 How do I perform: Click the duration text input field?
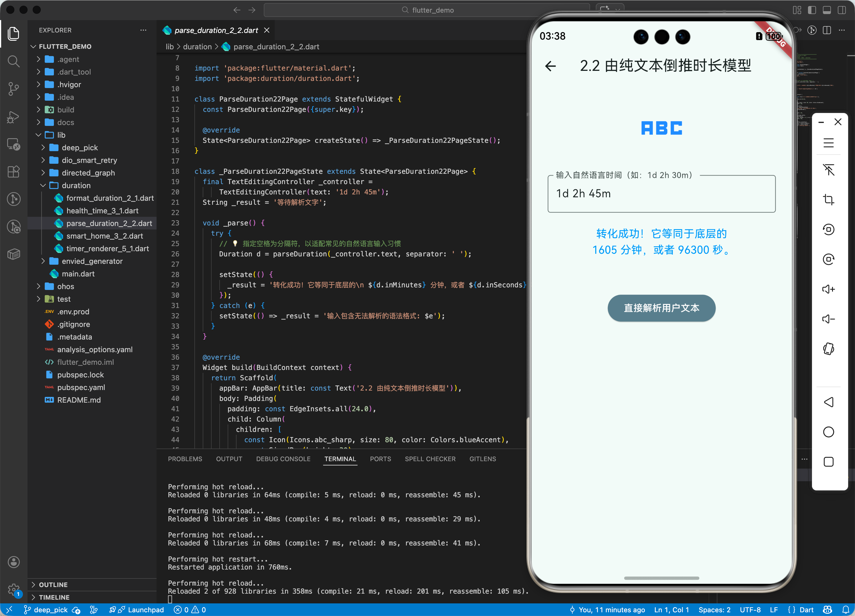(x=661, y=194)
